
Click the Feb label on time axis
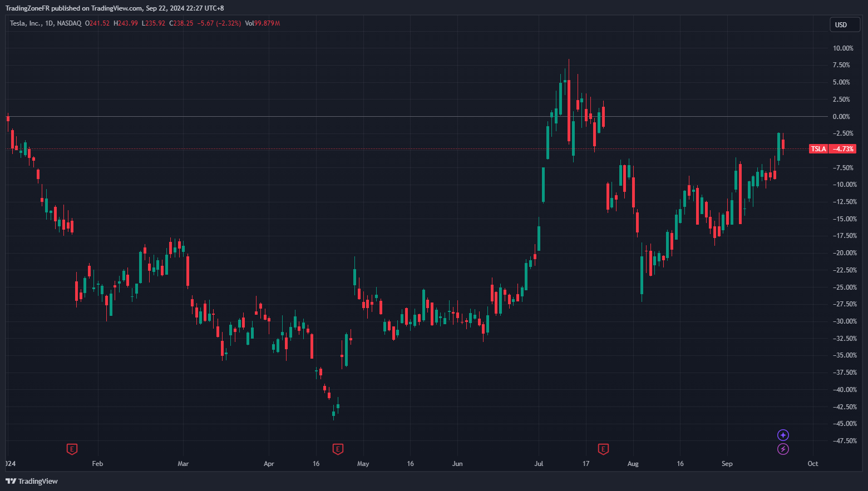(97, 464)
